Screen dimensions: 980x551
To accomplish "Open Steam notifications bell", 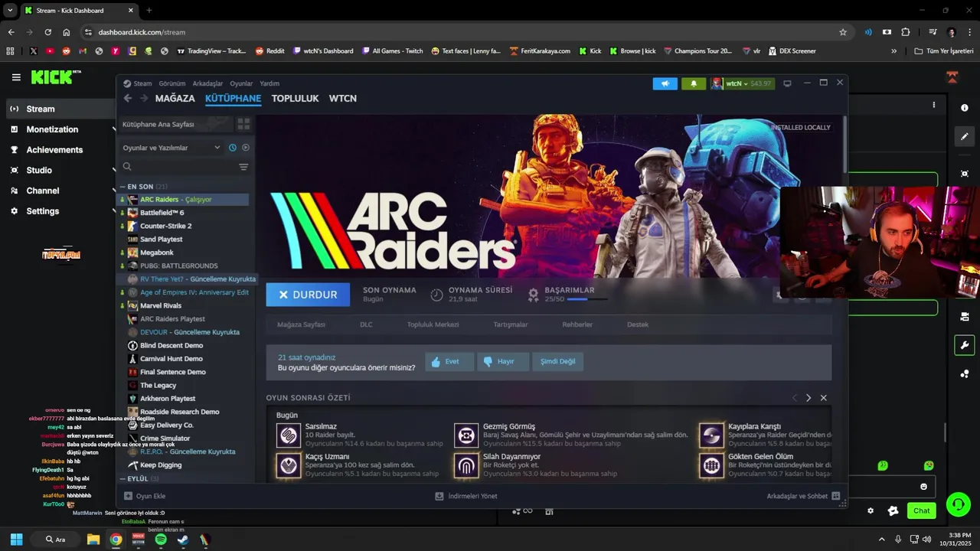I will 694,83.
